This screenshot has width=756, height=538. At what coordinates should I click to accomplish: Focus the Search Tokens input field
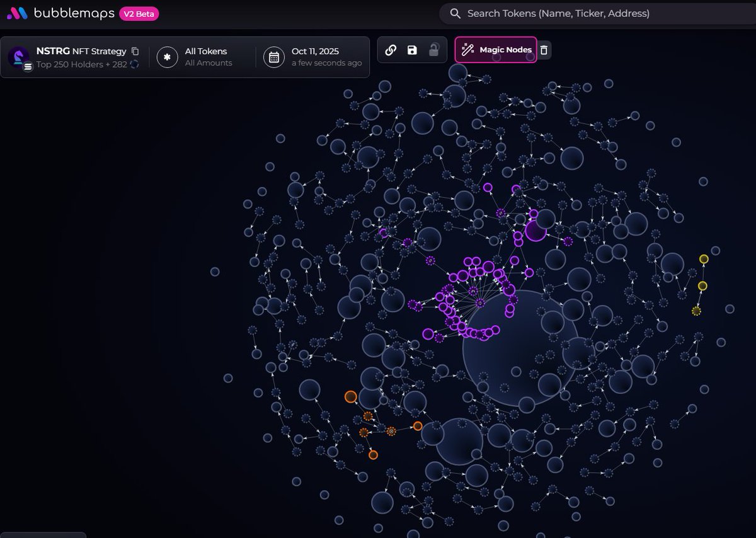coord(567,13)
